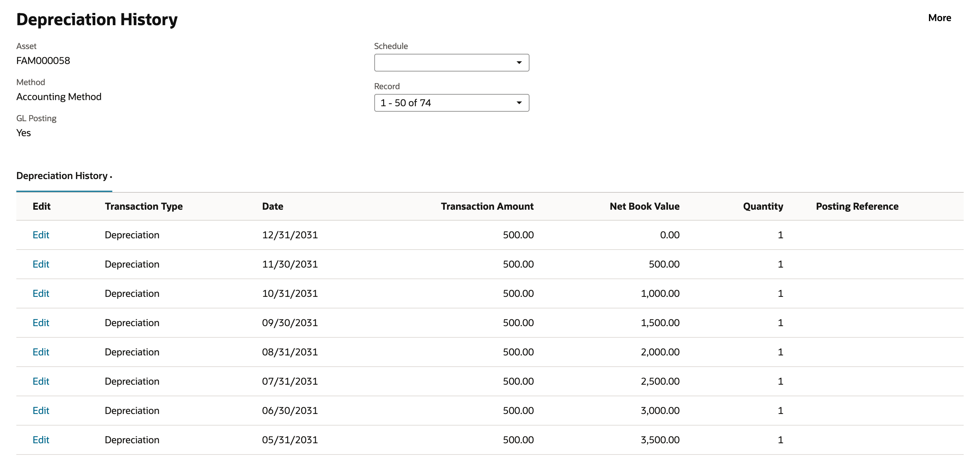Select the Edit column header
Viewport: 980px width, 463px height.
click(x=42, y=206)
